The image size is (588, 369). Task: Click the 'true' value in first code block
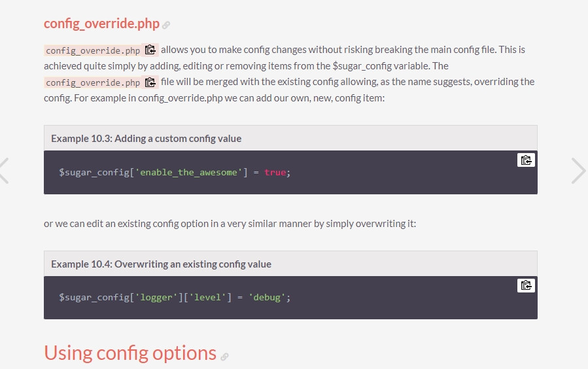pos(275,173)
